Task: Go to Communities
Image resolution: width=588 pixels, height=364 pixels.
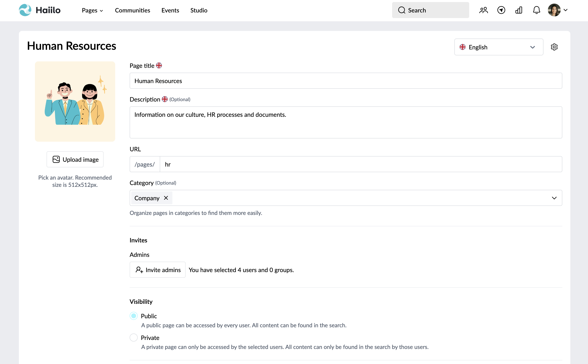Action: [132, 10]
